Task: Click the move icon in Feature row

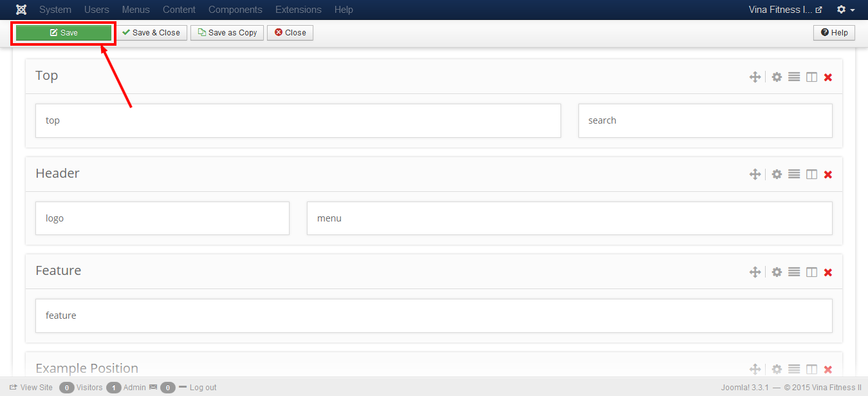Action: coord(755,272)
